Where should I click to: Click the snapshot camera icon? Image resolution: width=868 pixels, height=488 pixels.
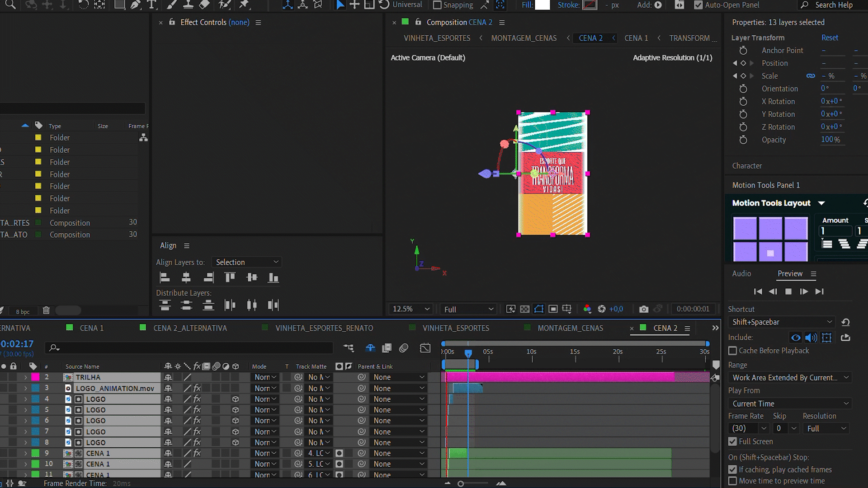[644, 309]
